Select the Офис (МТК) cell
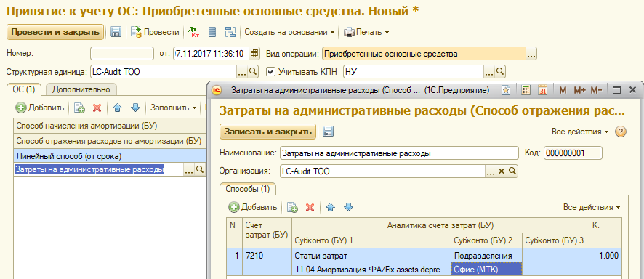 [x=487, y=270]
